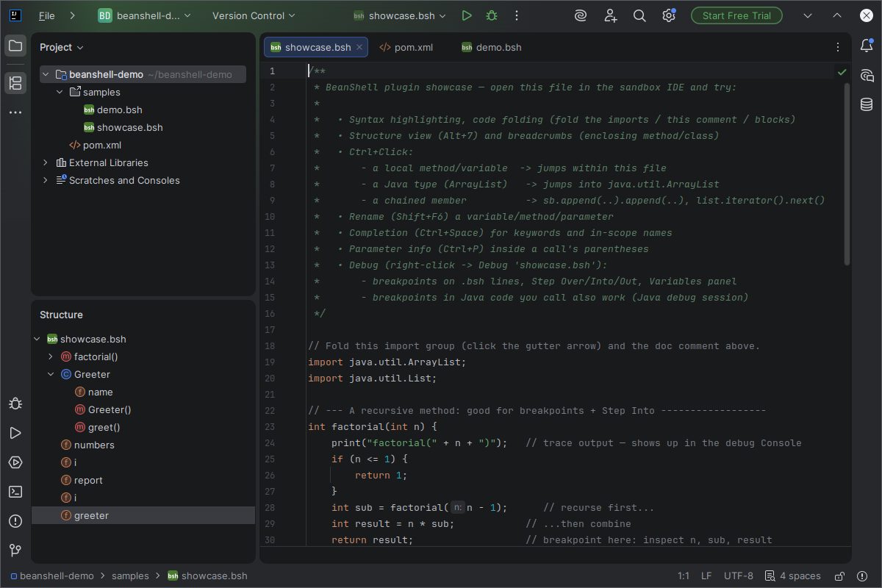
Task: Collapse showcase.bsh in Structure panel
Action: pyautogui.click(x=37, y=339)
